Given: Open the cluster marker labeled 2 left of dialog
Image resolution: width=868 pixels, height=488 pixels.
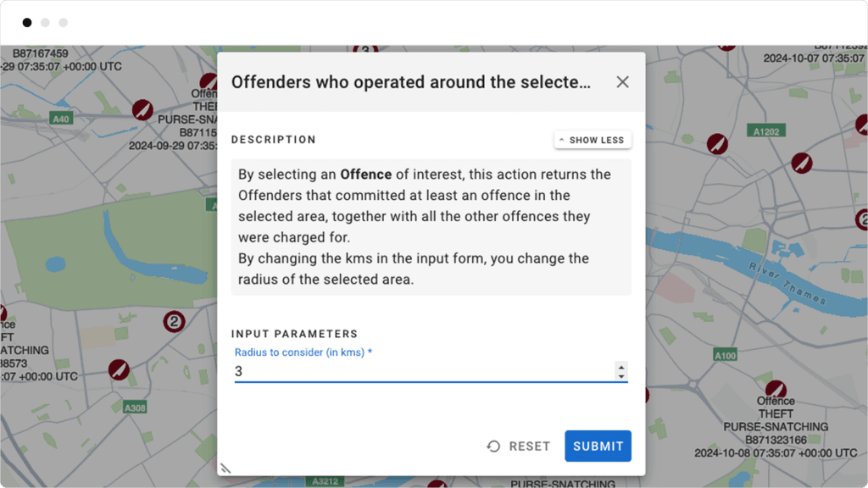Looking at the screenshot, I should click(x=174, y=322).
